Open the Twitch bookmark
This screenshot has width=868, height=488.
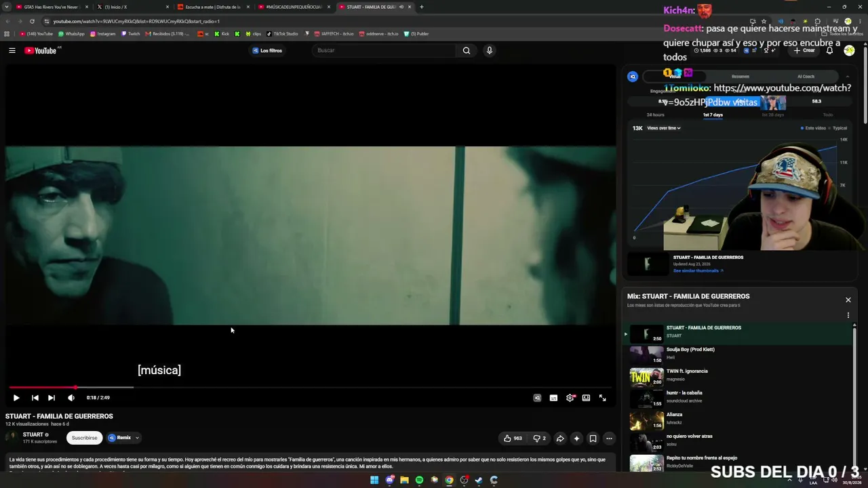click(x=130, y=34)
